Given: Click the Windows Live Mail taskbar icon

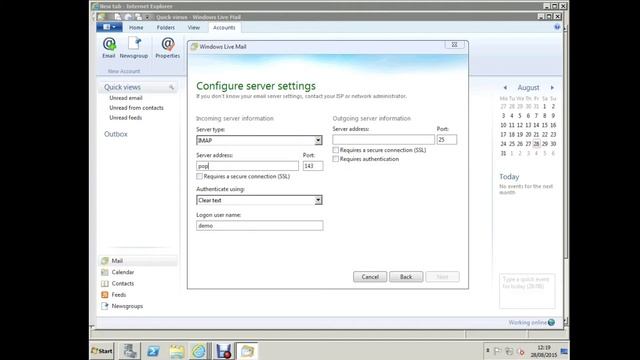Looking at the screenshot, I should [x=247, y=351].
